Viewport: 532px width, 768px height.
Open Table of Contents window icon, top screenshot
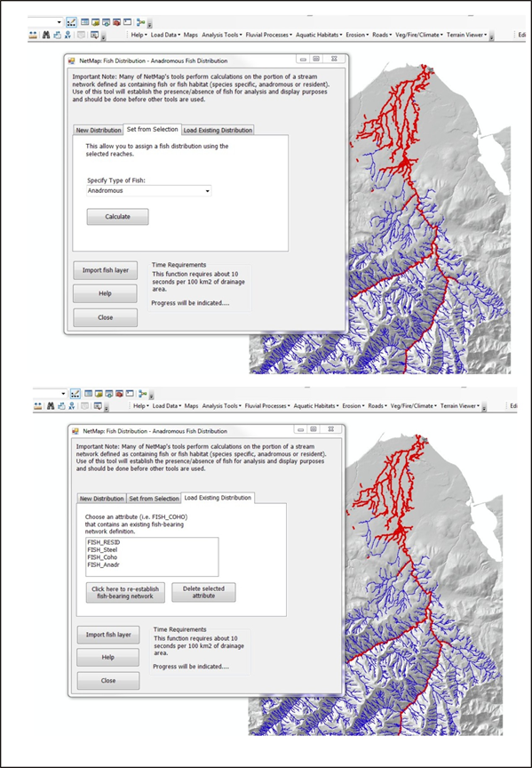point(84,22)
